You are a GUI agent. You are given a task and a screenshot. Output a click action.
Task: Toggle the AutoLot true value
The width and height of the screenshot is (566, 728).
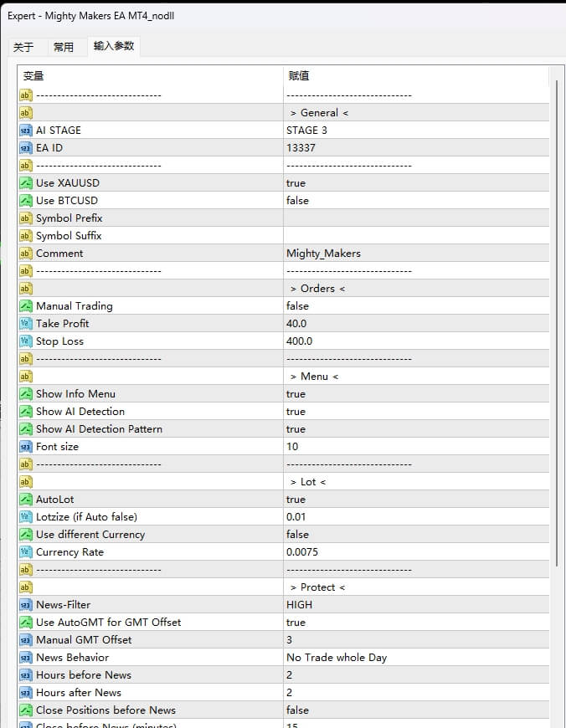(296, 500)
